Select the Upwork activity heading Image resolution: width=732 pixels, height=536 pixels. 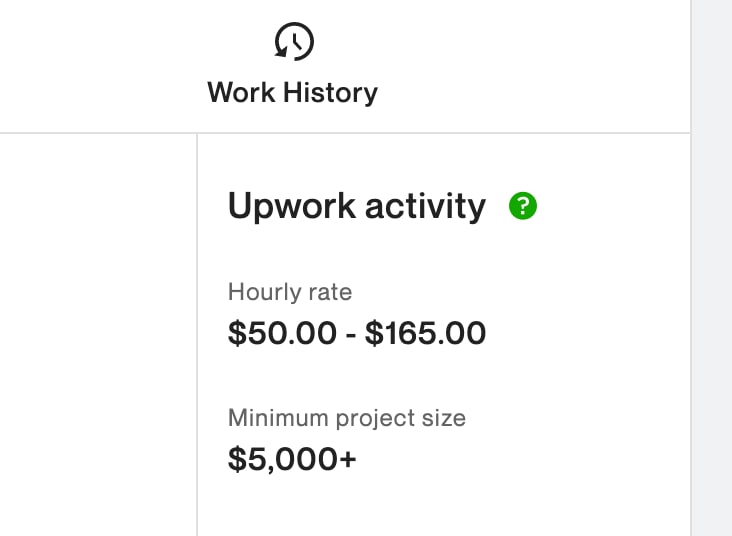[x=357, y=206]
